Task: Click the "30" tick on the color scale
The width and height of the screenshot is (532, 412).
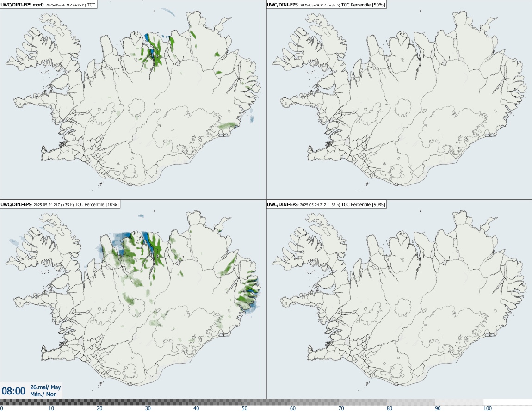Action: pos(148,408)
